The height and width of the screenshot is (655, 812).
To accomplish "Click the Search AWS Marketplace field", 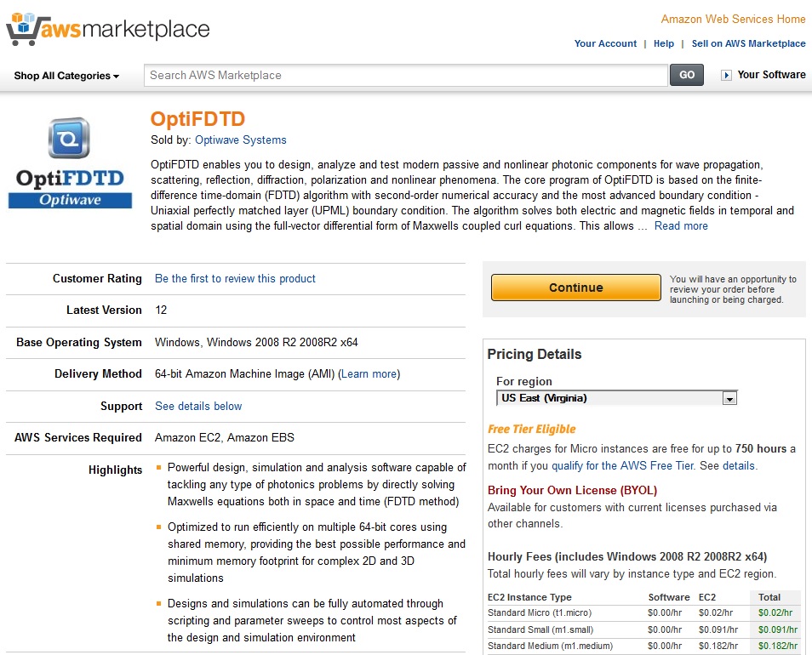I will coord(406,76).
